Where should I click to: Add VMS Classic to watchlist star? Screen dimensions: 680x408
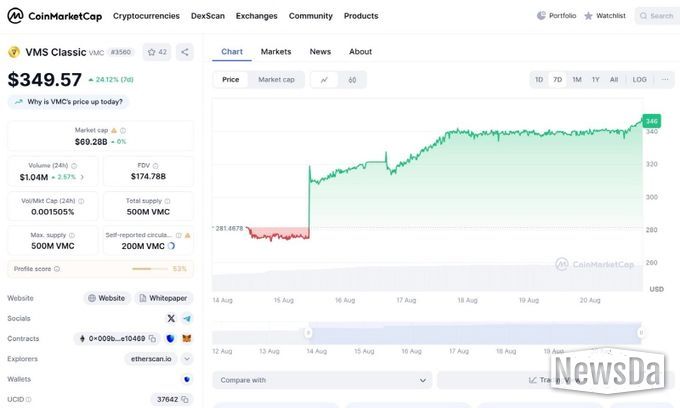click(x=151, y=52)
